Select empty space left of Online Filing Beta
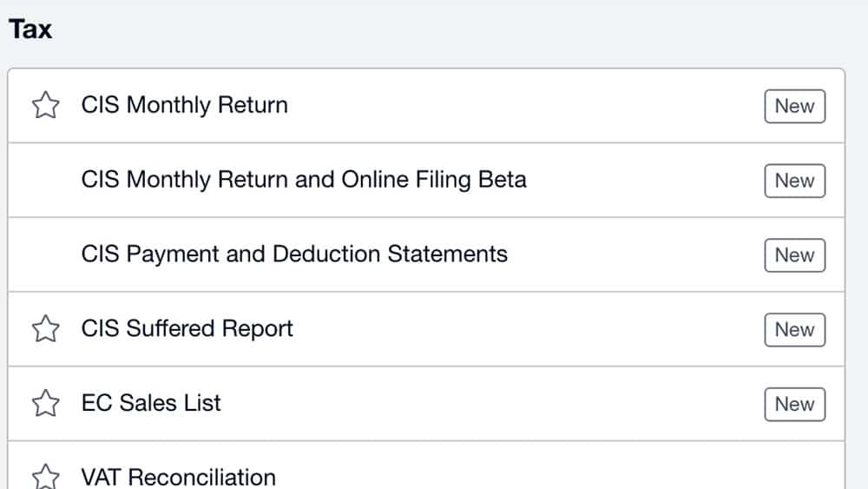868x489 pixels. pyautogui.click(x=45, y=181)
